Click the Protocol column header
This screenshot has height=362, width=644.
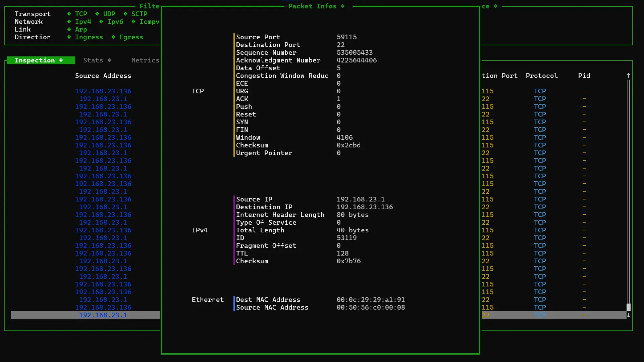click(x=541, y=76)
